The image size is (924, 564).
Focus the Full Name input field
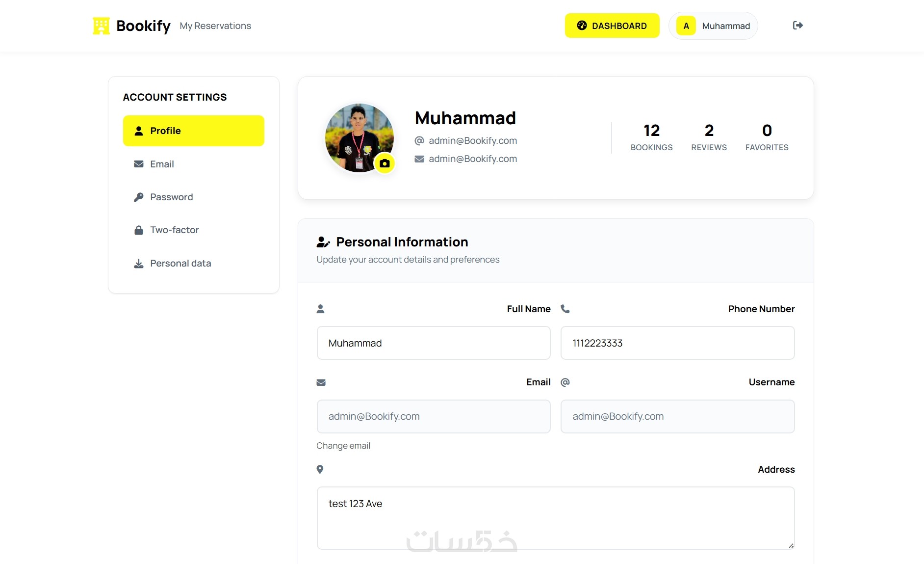tap(433, 343)
